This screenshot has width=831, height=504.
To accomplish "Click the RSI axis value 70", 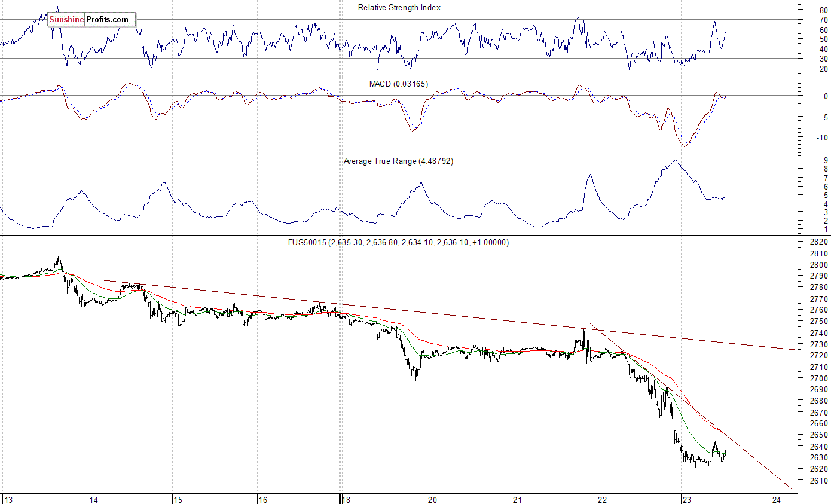I will pos(823,20).
